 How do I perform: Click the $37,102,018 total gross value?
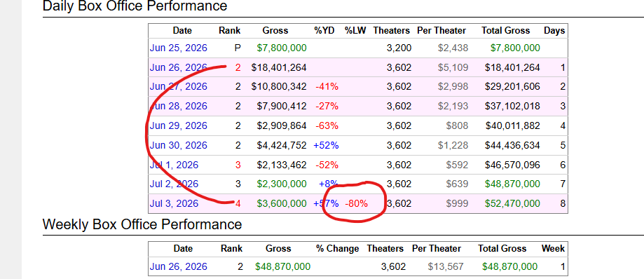(512, 107)
